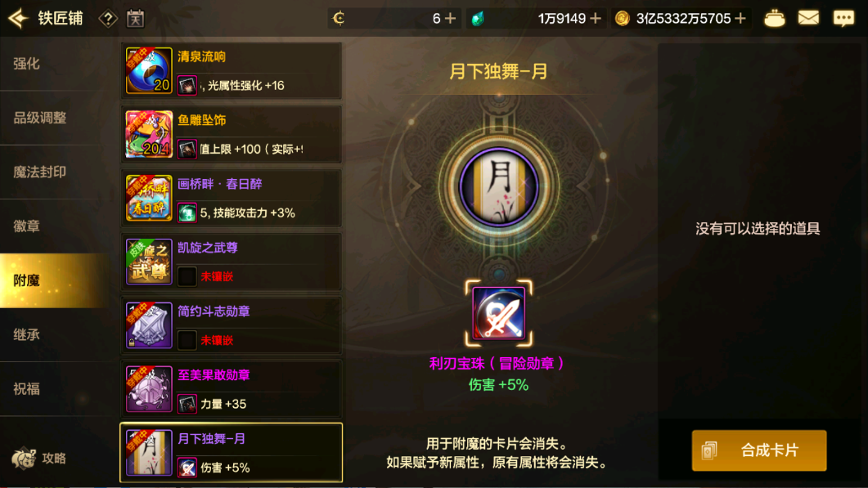Open the pot icon next to mail
Image resolution: width=868 pixels, height=488 pixels.
click(774, 19)
